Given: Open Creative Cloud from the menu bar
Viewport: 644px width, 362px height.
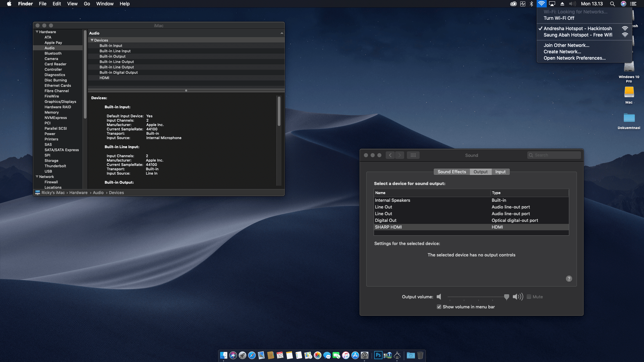Looking at the screenshot, I should 514,4.
